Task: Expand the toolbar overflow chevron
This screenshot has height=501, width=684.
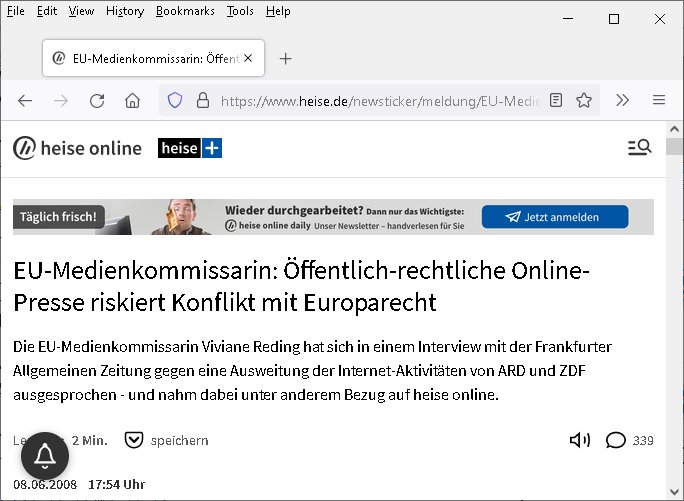Action: (622, 100)
